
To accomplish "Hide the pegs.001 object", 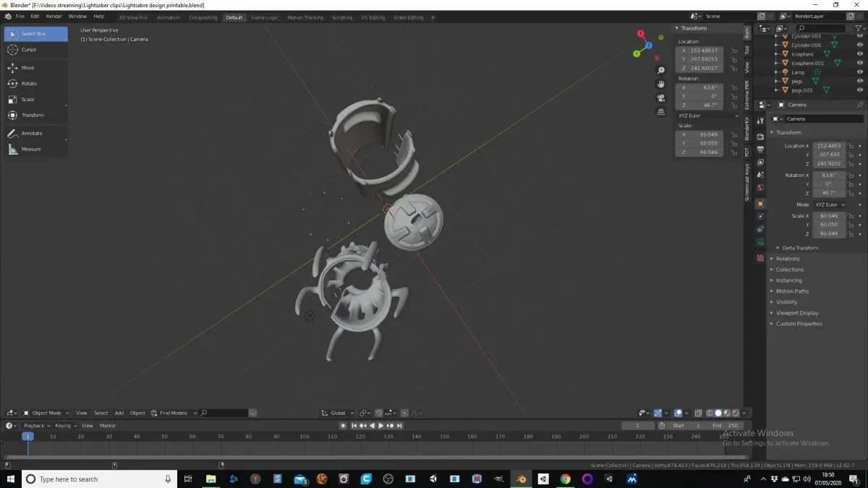I will pos(860,90).
